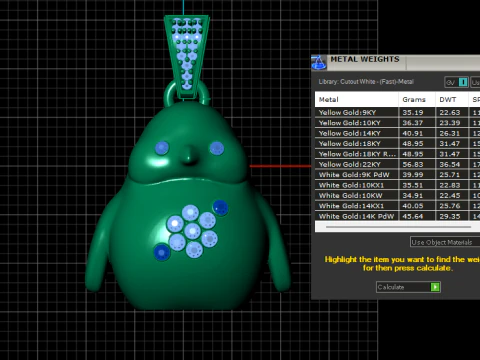The height and width of the screenshot is (360, 480).
Task: Click the 29.35 DWT cell
Action: click(x=452, y=216)
